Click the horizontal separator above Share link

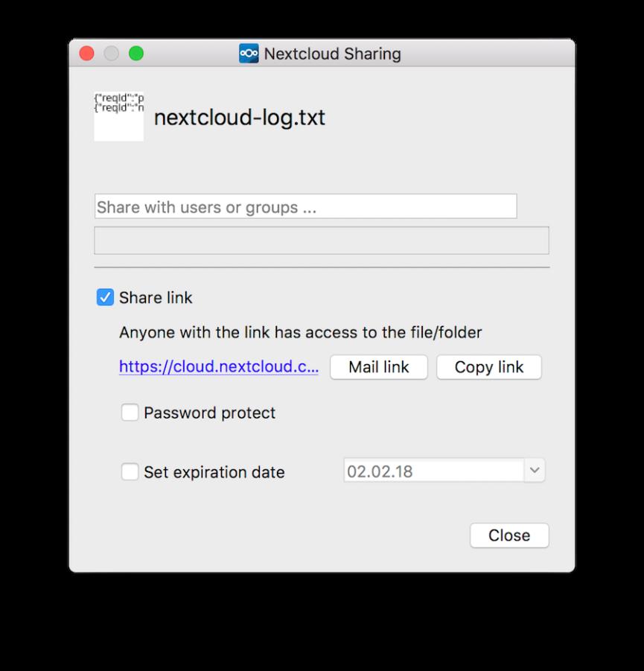[x=322, y=267]
